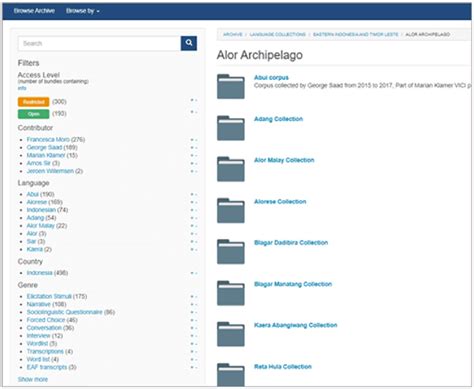Filter by genre Conversation
This screenshot has height=389, width=474.
[44, 328]
